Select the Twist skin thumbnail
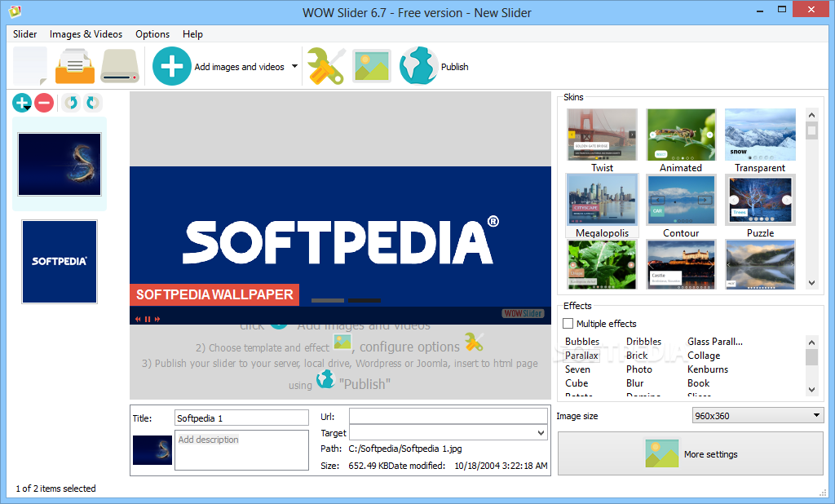The image size is (835, 504). (x=602, y=135)
